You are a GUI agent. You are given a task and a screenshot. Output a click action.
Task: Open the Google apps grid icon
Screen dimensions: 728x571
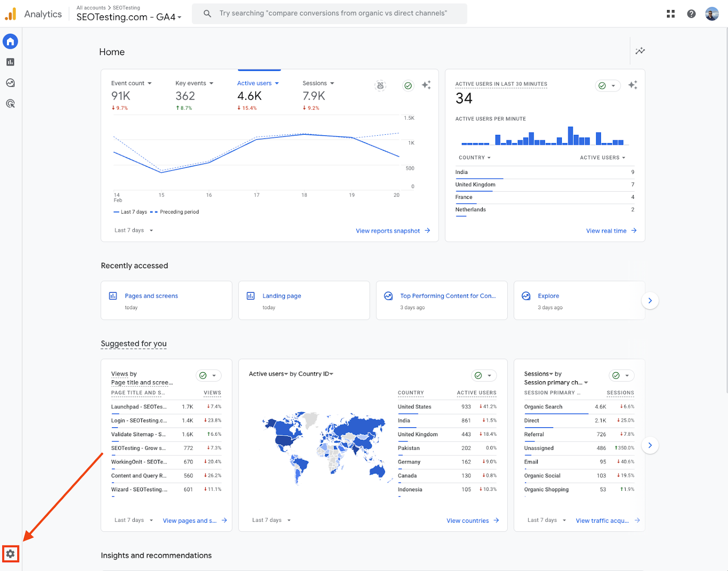click(671, 14)
